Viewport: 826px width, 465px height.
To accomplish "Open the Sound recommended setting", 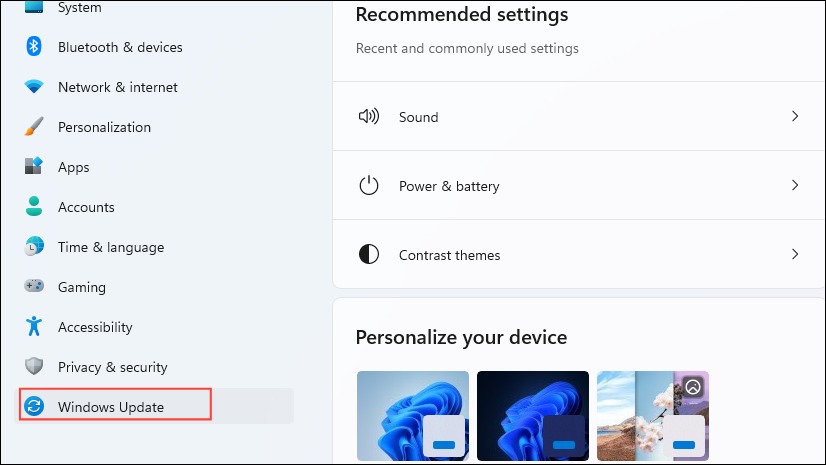I will (578, 116).
